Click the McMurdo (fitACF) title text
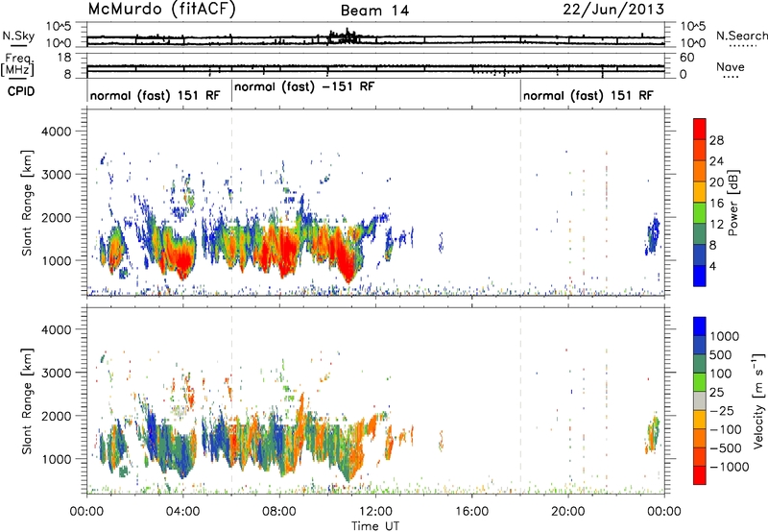This screenshot has height=532, width=768. [x=161, y=10]
